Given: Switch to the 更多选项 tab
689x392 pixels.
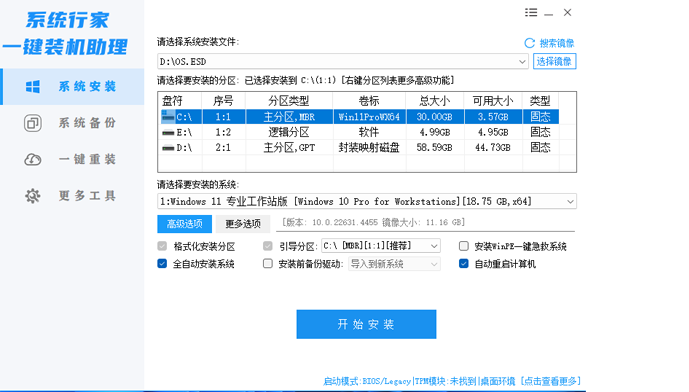Looking at the screenshot, I should click(243, 224).
